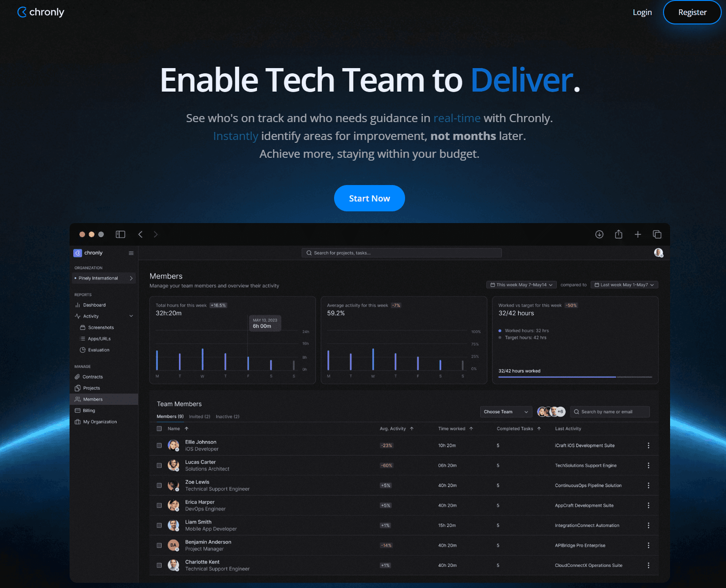Click the new tab plus icon
This screenshot has height=588, width=726.
638,234
